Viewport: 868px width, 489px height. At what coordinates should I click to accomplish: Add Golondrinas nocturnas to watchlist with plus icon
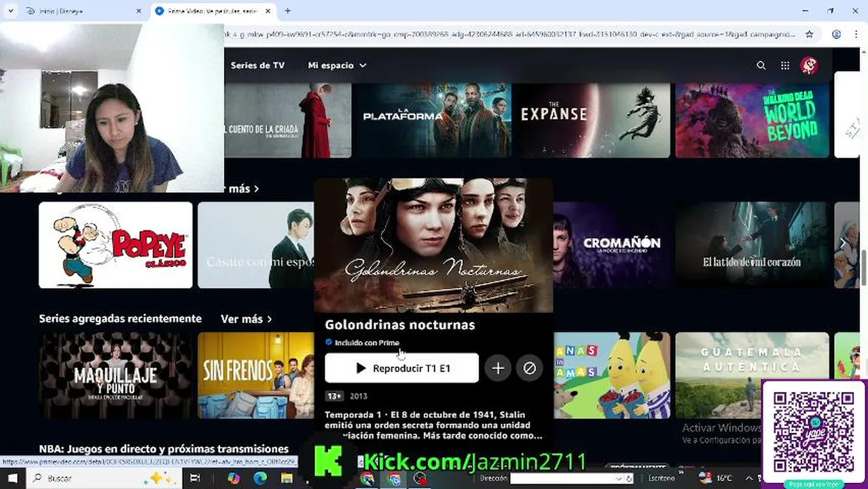coord(498,368)
